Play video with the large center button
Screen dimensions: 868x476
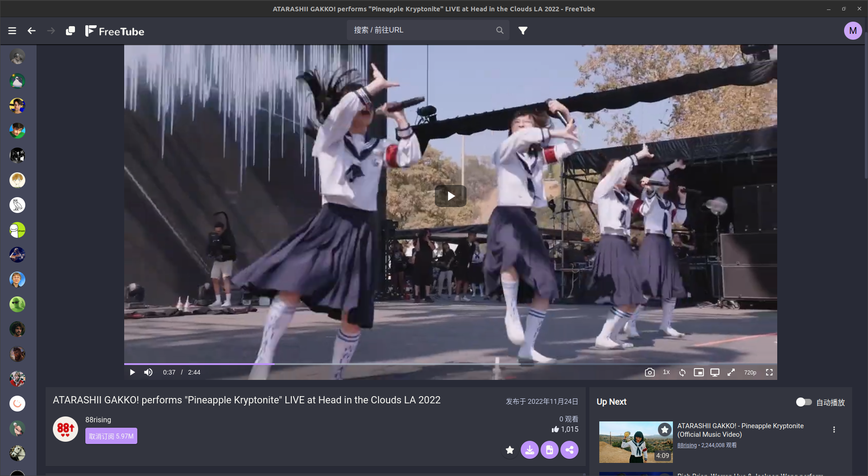[x=450, y=196]
